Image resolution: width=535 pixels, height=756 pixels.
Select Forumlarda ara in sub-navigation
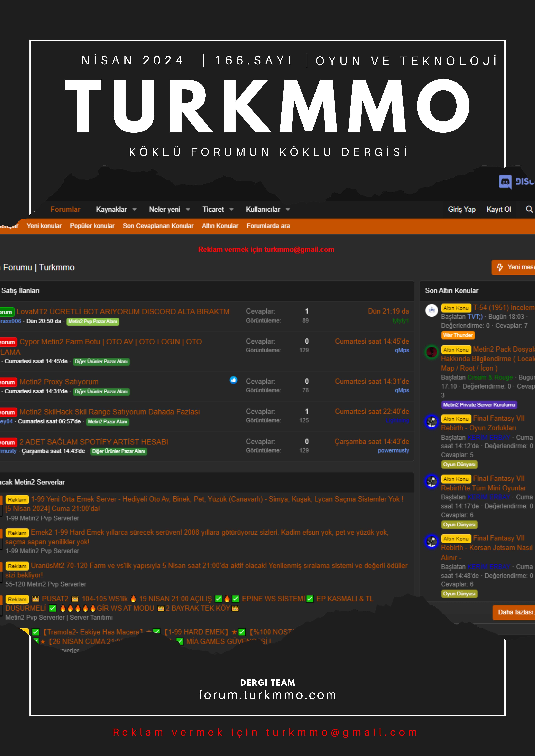pyautogui.click(x=268, y=226)
